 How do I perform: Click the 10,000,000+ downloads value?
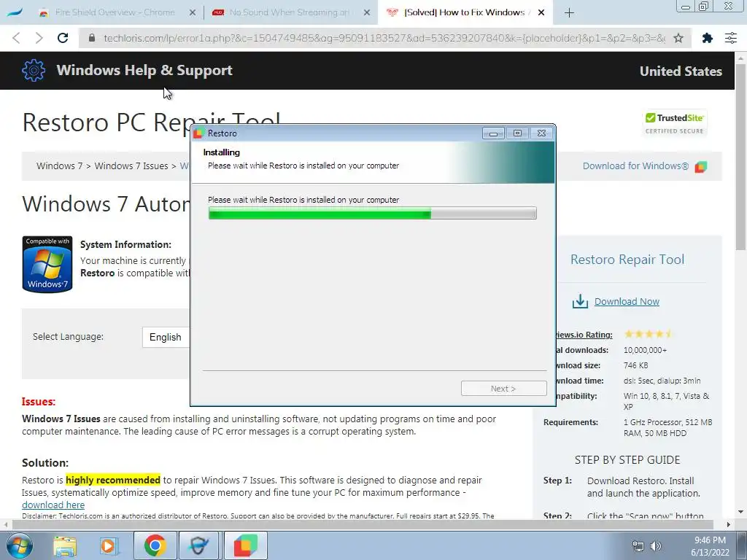(645, 350)
